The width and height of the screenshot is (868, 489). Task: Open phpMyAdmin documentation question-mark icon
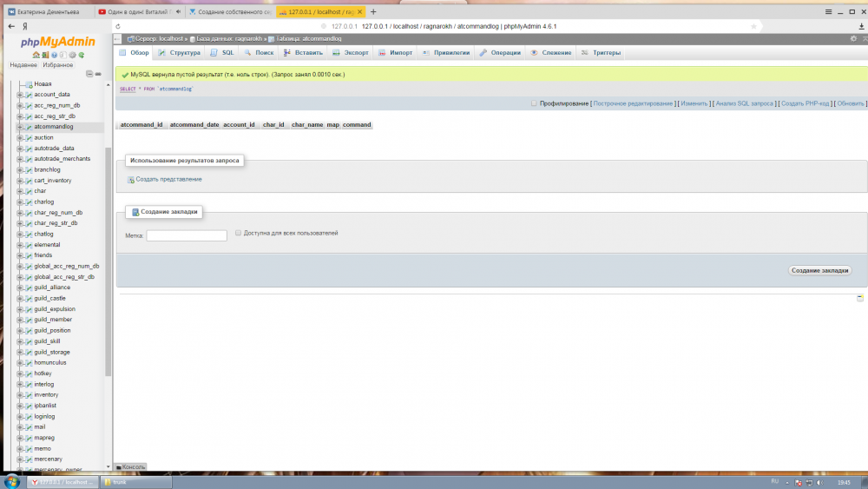coord(53,56)
